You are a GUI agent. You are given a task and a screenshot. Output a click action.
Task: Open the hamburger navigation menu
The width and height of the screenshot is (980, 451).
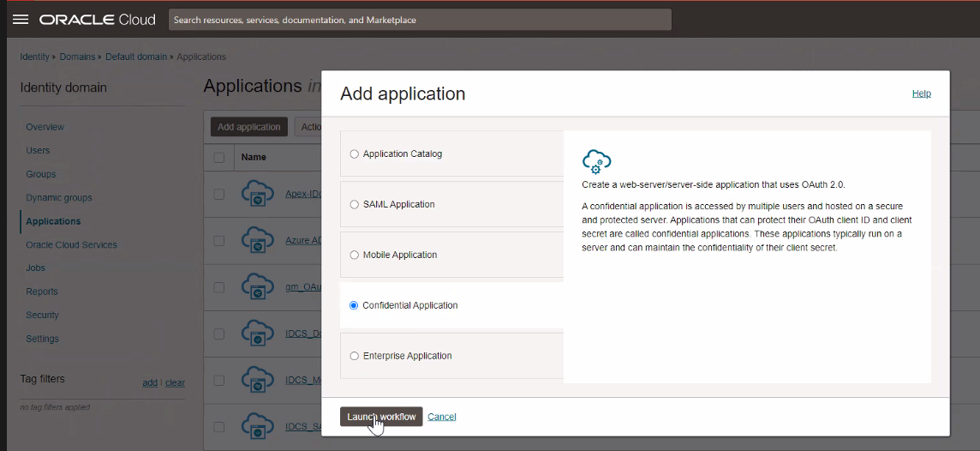21,20
